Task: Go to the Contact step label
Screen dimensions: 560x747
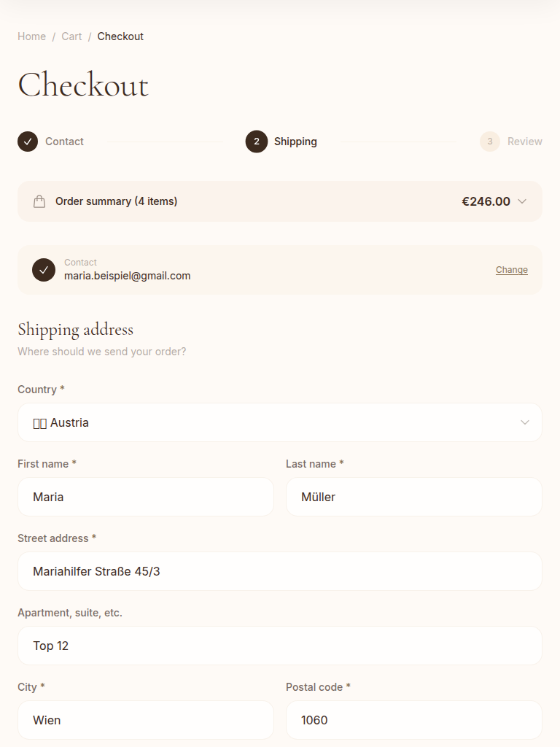Action: point(64,142)
